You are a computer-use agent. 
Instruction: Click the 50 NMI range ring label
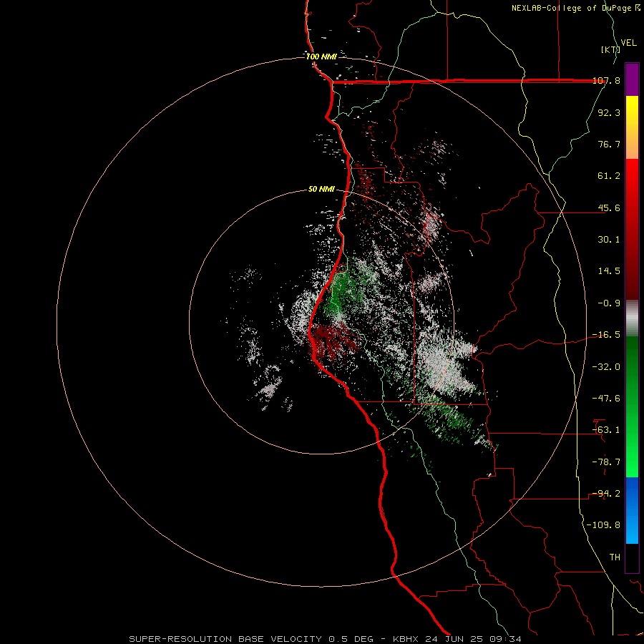[x=321, y=190]
